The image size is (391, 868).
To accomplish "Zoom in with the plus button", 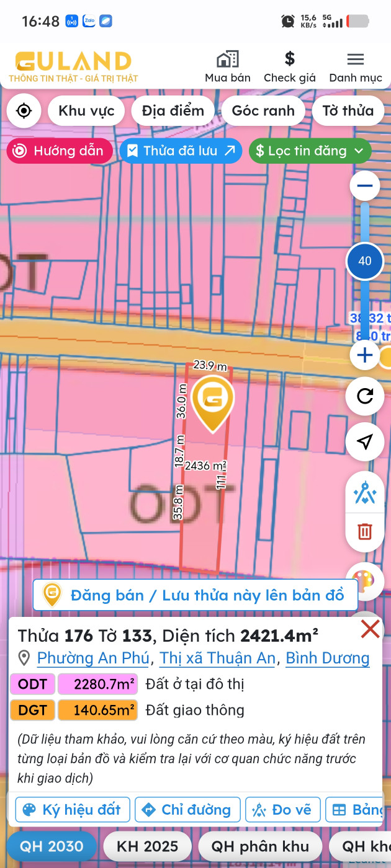I will 365,355.
